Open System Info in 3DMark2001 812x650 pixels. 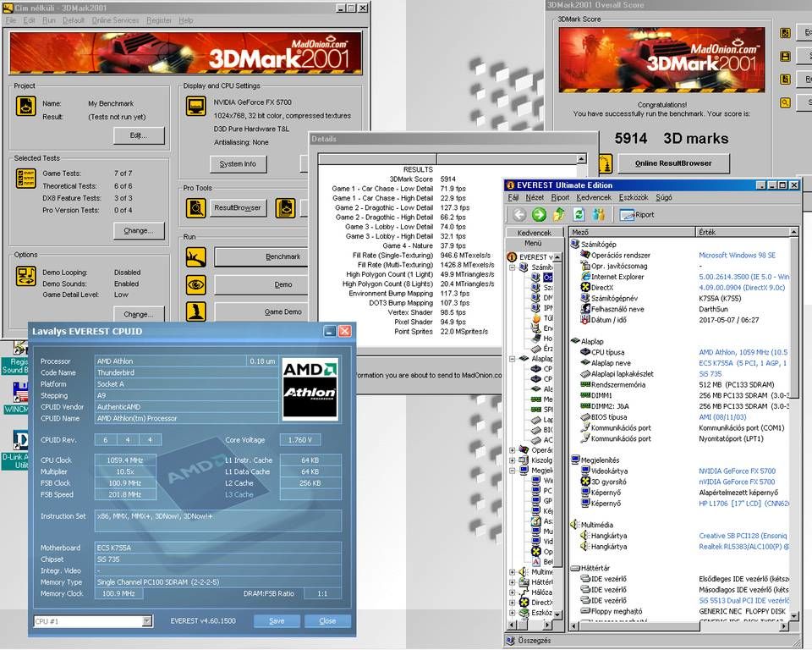click(x=238, y=164)
